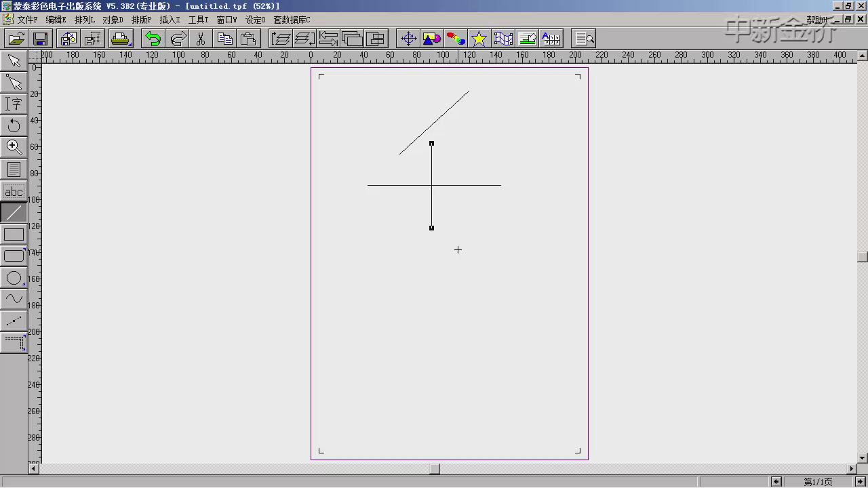The image size is (868, 488).
Task: Click the horizontal scrollbar right arrow
Action: coord(852,468)
